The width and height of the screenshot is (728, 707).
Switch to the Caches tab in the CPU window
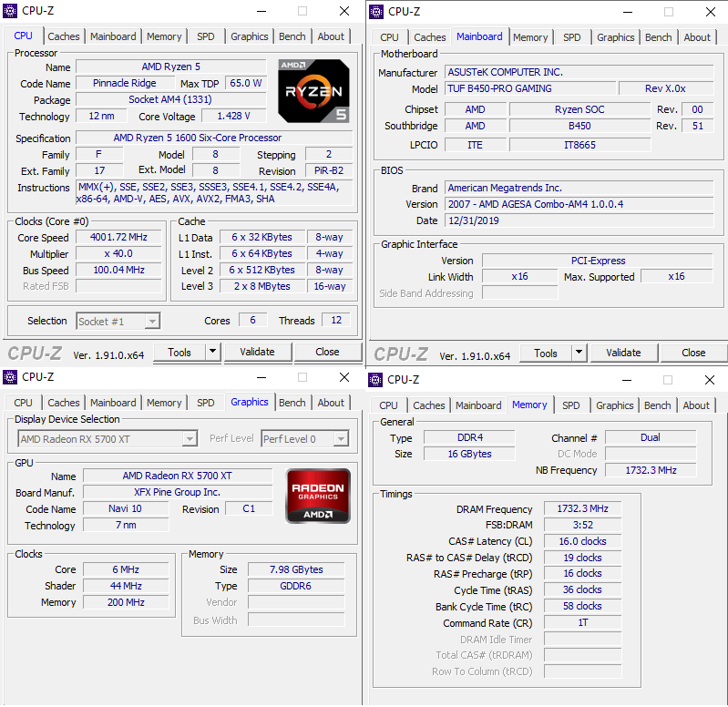click(64, 36)
